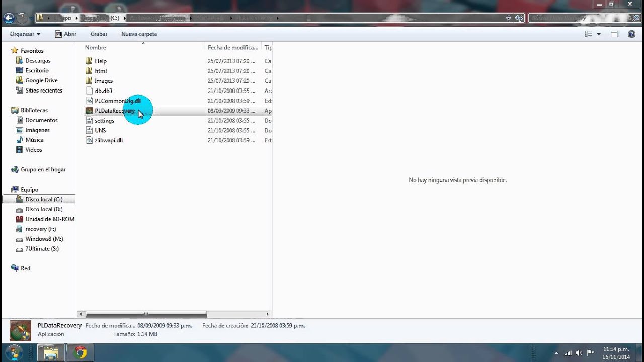Click Grabar in the toolbar
The image size is (644, 362).
[99, 34]
